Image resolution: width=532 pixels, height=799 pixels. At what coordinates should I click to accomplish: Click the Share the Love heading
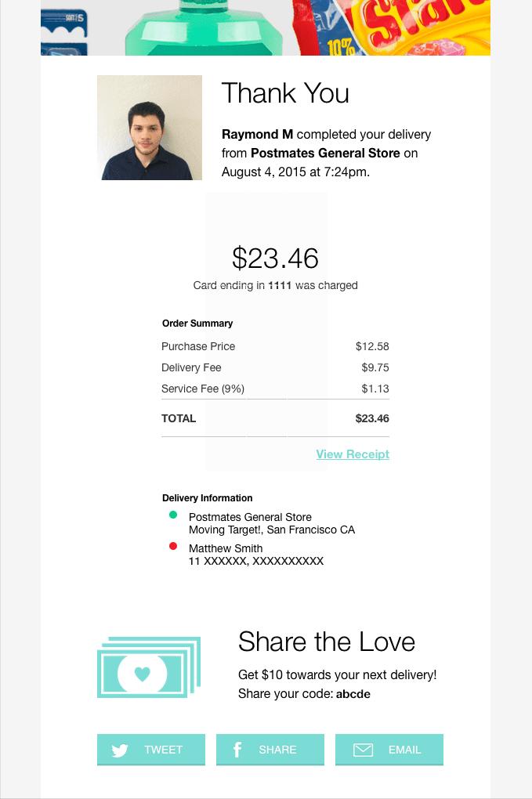point(326,642)
